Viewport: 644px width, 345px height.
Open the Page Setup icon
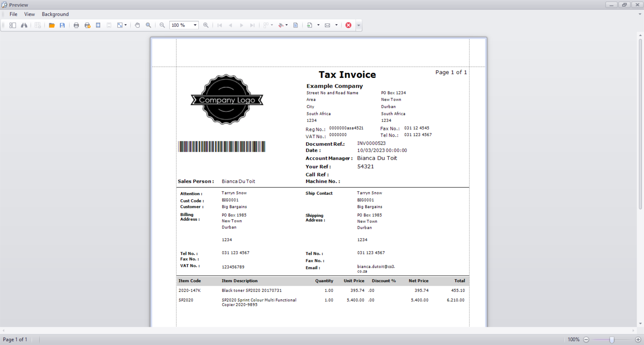(x=98, y=25)
